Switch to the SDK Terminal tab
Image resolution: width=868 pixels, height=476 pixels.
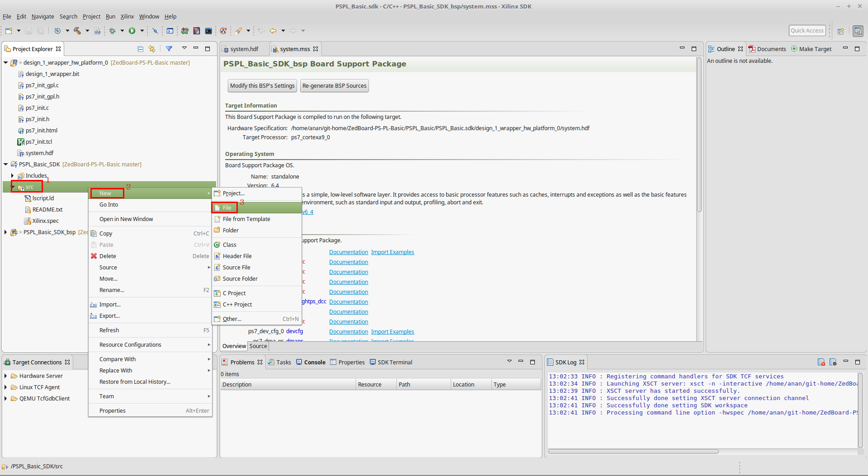[x=391, y=362]
